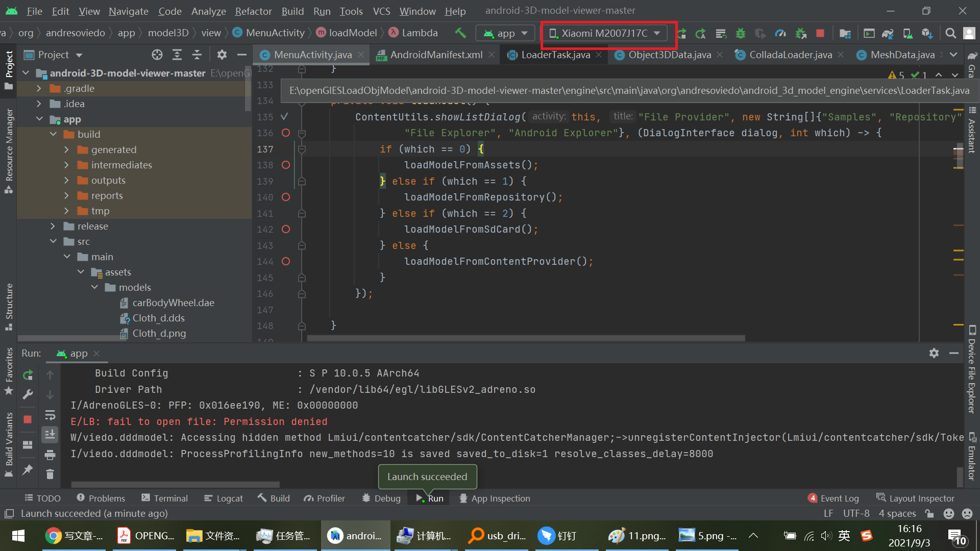Click the Debug app bug icon
The image size is (980, 551).
740,33
